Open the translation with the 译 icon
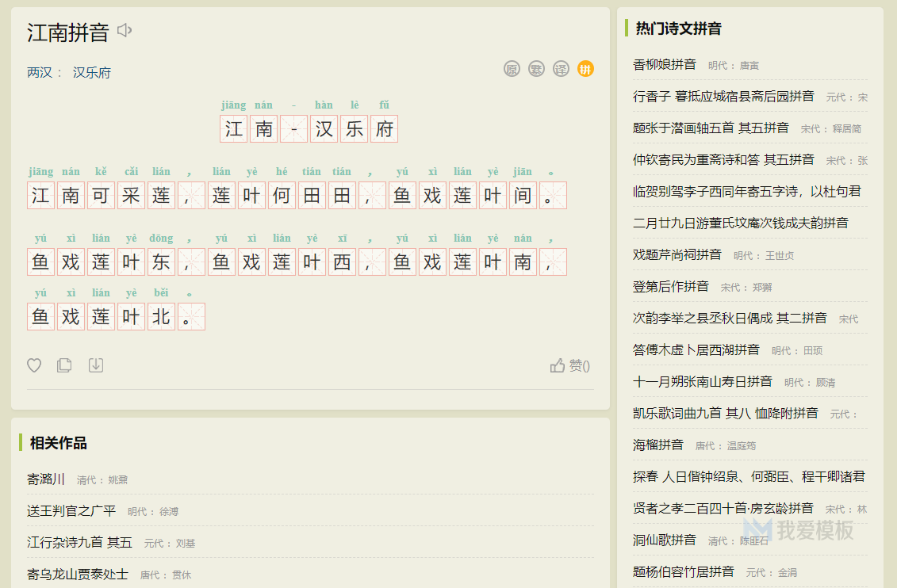This screenshot has height=588, width=897. (x=561, y=68)
